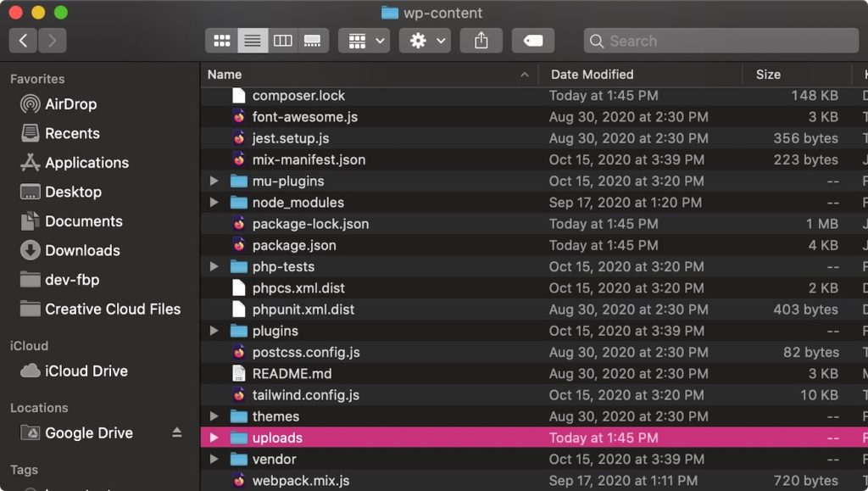The image size is (868, 491).
Task: Open the group-by dropdown
Action: 364,41
